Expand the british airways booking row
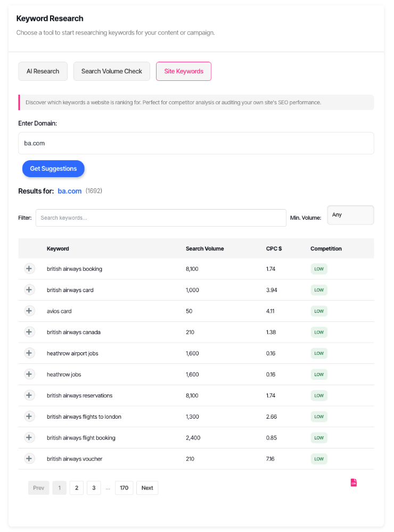Viewport: 394px width, 532px height. (x=29, y=269)
